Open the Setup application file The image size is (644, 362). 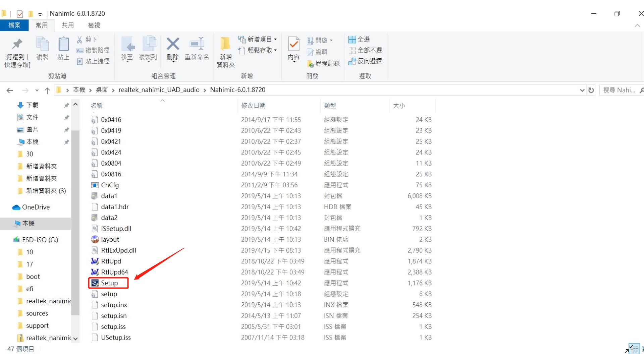109,283
